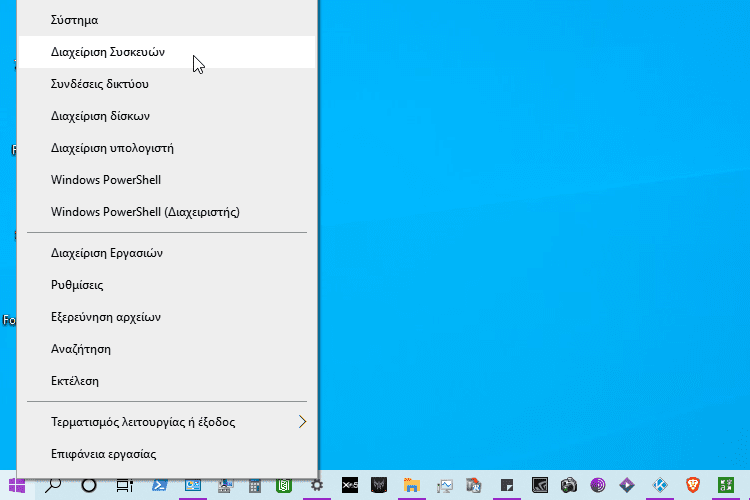Open Calculator taskbar icon
Screen dimensions: 750x500
[255, 486]
